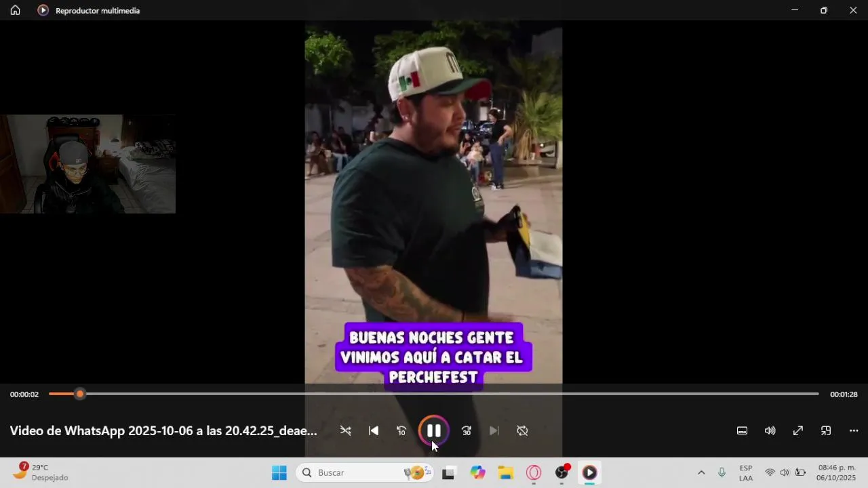This screenshot has width=868, height=488.
Task: Go to the media player home
Action: point(15,10)
